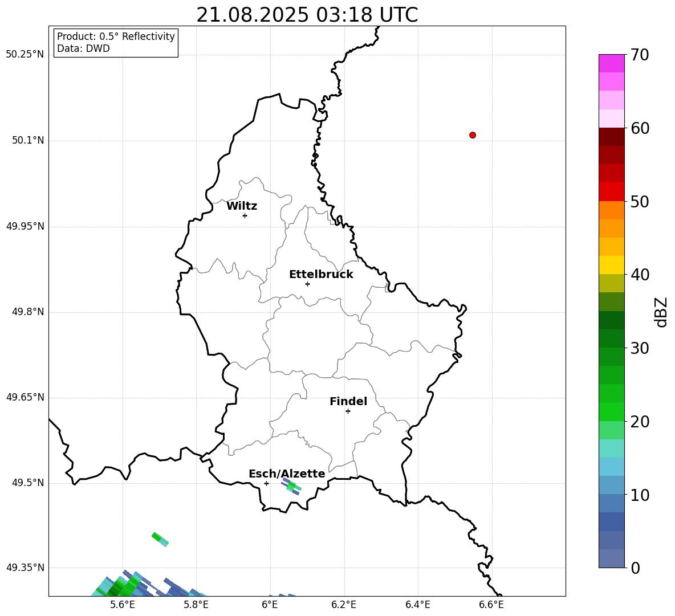Image resolution: width=675 pixels, height=616 pixels.
Task: Pick the dark maroon swatch below 60 dBZ
Action: click(x=611, y=137)
